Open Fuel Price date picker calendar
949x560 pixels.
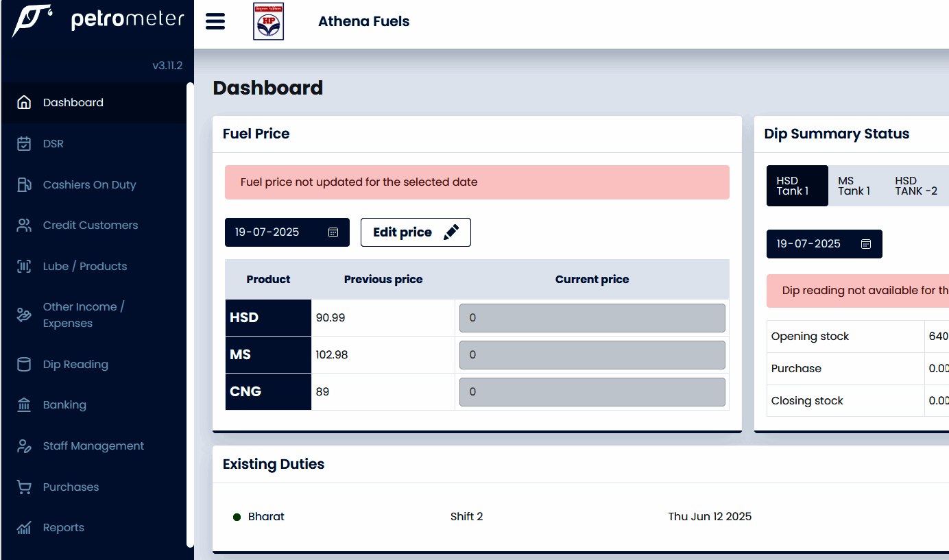[333, 232]
